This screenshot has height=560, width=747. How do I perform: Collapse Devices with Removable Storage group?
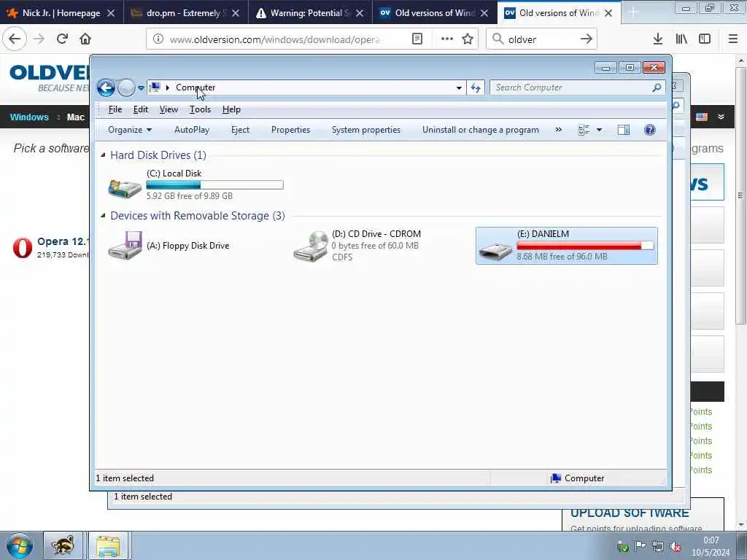[x=103, y=216]
